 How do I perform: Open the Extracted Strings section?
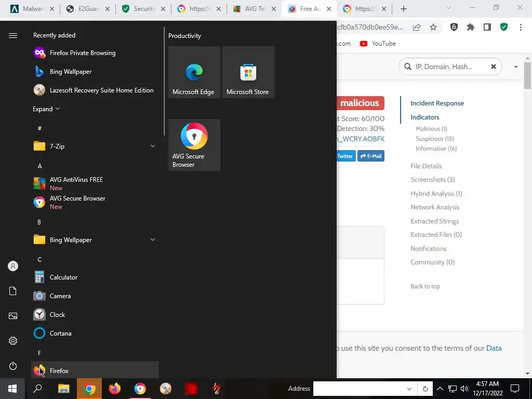434,221
